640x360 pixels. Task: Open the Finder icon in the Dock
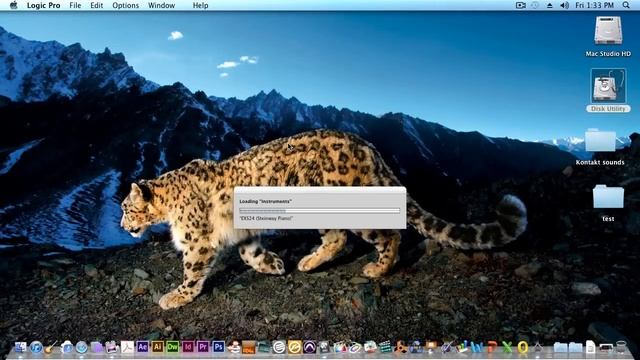[x=20, y=347]
